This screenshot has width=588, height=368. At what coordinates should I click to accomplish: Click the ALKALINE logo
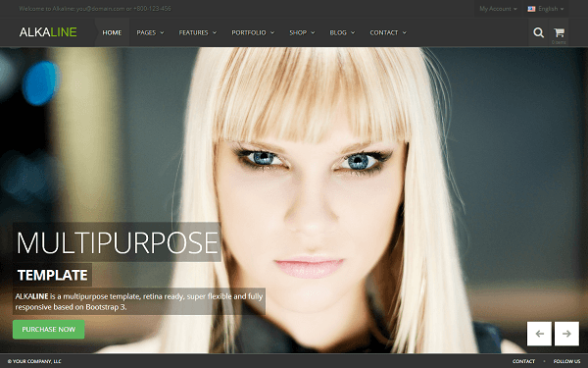pos(48,32)
